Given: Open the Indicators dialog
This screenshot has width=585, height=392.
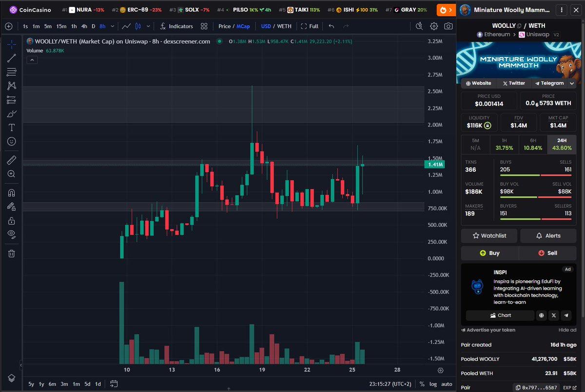Looking at the screenshot, I should coord(176,26).
